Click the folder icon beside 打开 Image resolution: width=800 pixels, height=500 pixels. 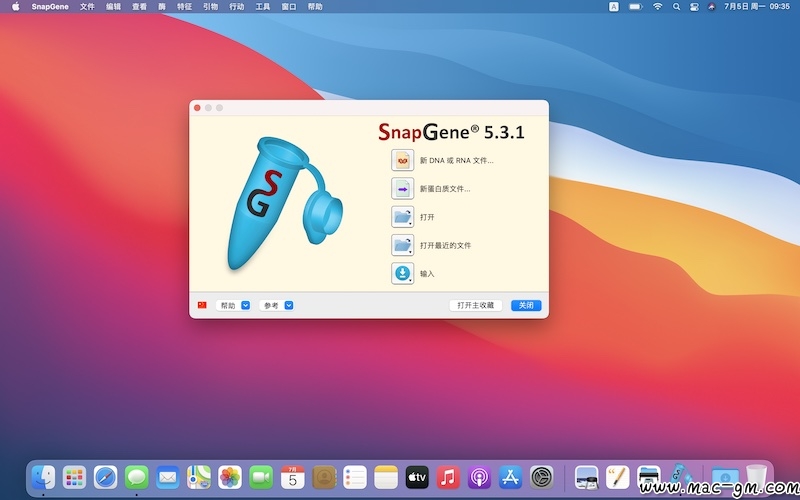[x=403, y=217]
